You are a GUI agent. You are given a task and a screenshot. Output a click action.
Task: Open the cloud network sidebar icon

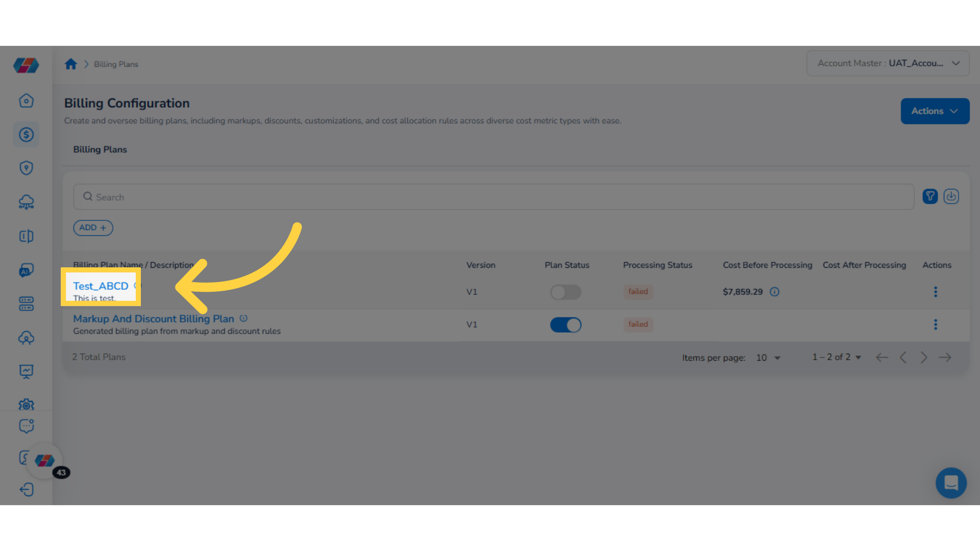[26, 202]
